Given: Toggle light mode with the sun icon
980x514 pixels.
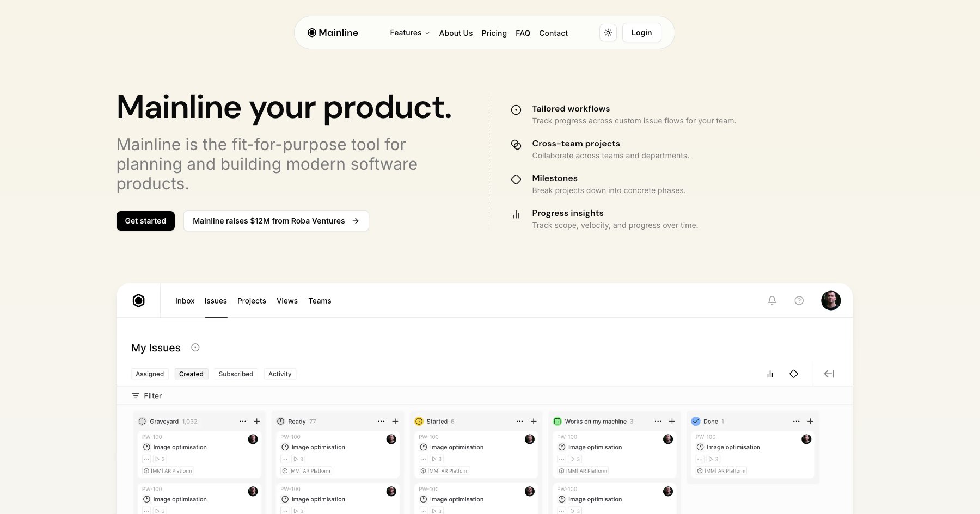Looking at the screenshot, I should pyautogui.click(x=608, y=33).
